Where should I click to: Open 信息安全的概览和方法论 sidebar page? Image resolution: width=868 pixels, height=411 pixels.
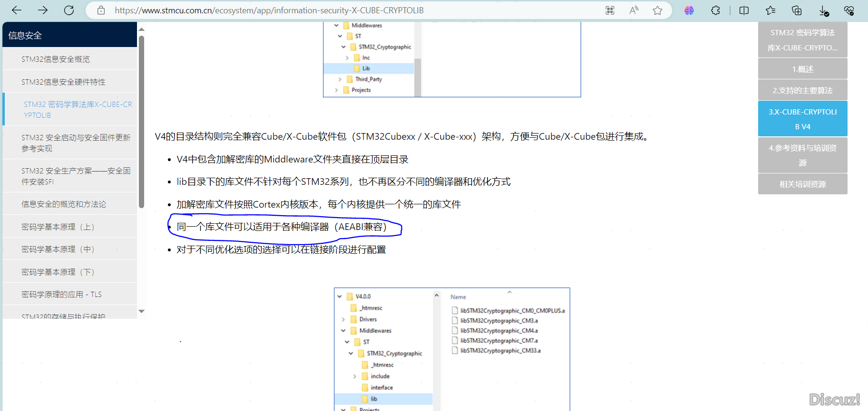70,204
